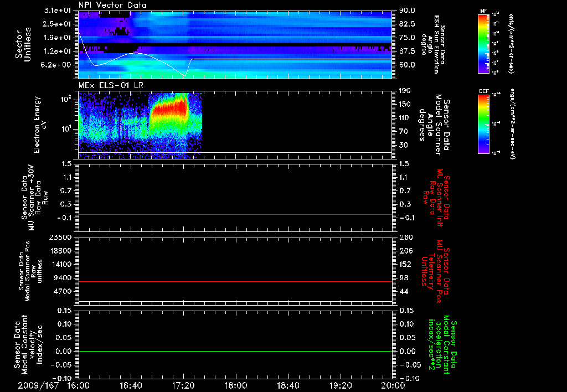
Task: Click the 18:40 time tick label
Action: (x=288, y=386)
